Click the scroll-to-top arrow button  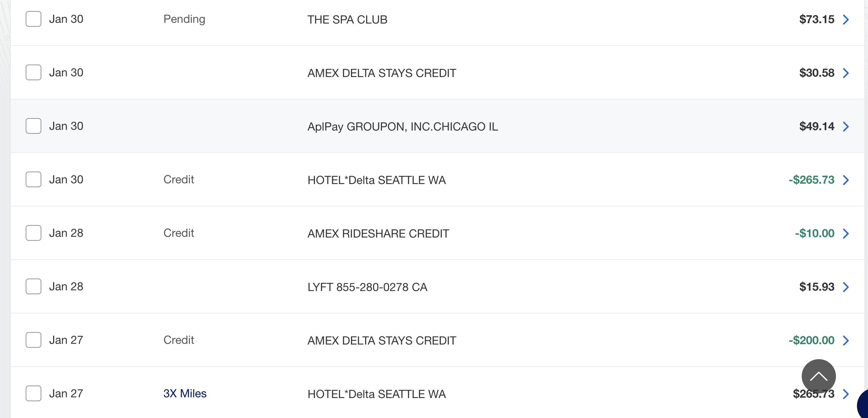pyautogui.click(x=818, y=376)
